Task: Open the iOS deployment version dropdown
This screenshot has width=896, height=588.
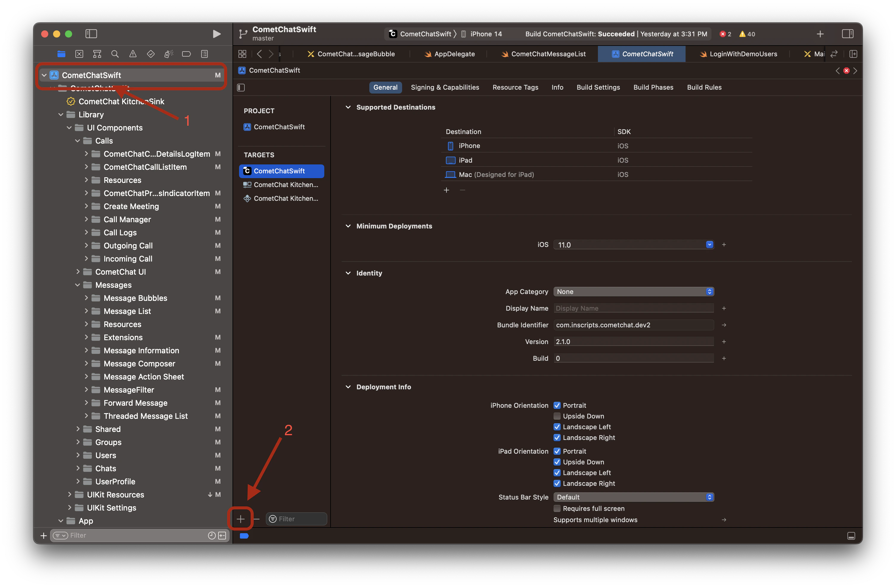Action: click(x=709, y=245)
